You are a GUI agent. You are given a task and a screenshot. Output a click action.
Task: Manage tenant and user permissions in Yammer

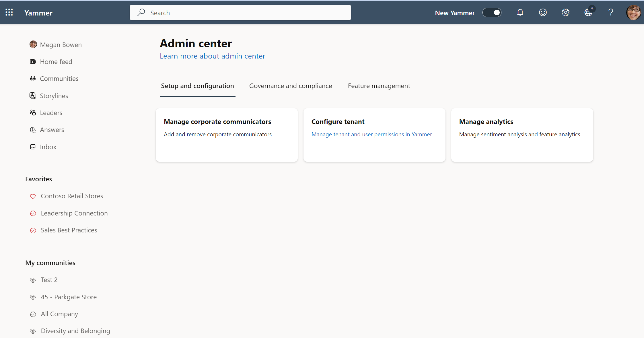372,134
